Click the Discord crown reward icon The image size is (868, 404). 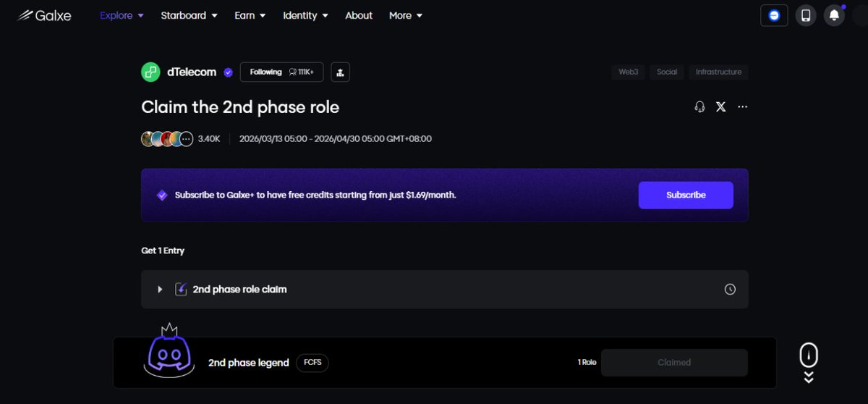pyautogui.click(x=171, y=351)
